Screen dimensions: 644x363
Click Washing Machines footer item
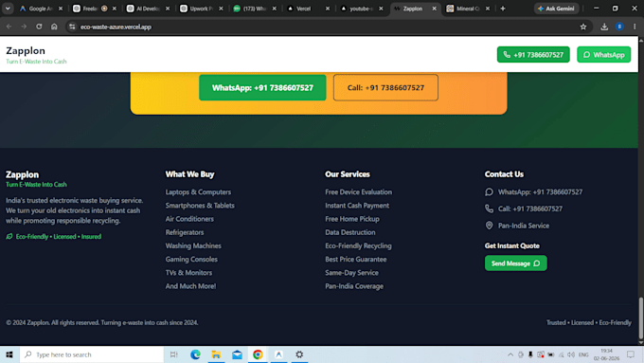point(193,245)
